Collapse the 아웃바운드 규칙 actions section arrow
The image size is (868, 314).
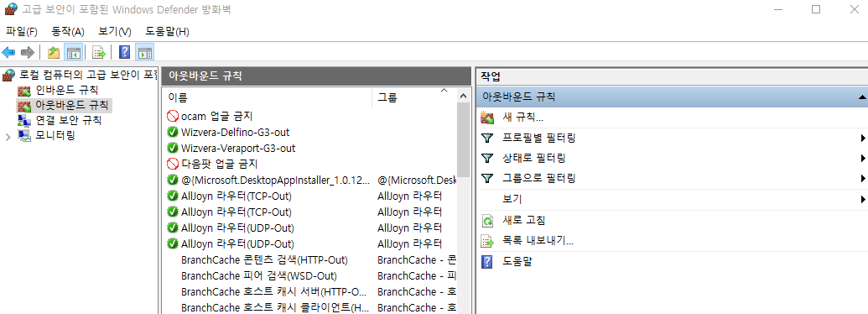[x=862, y=97]
